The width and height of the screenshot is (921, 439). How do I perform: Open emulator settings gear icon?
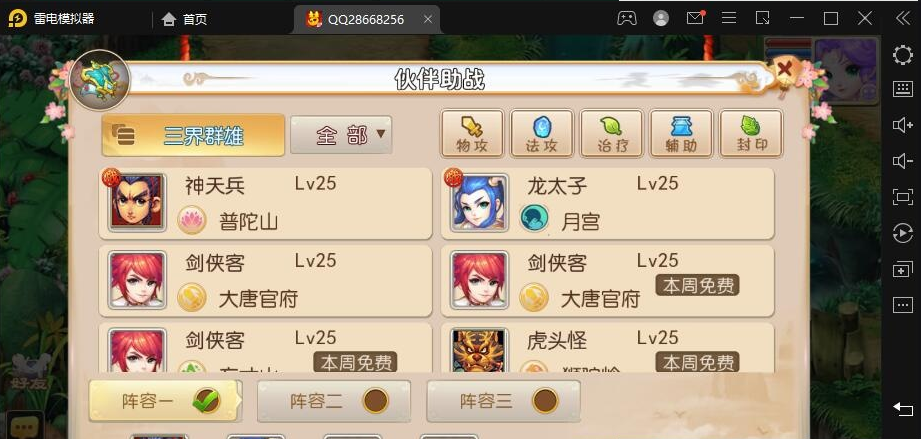click(x=902, y=55)
